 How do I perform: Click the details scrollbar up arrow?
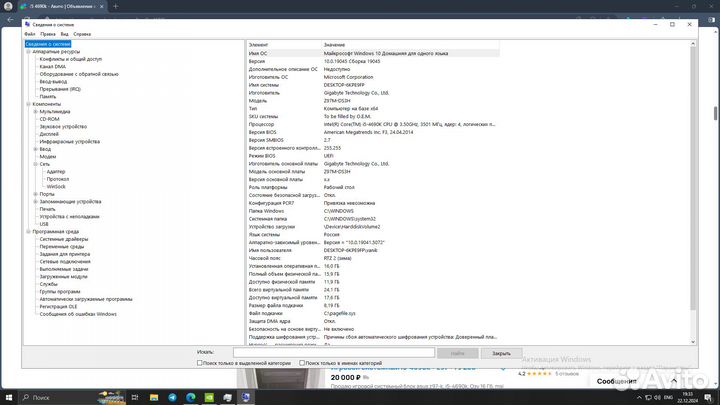coord(693,44)
